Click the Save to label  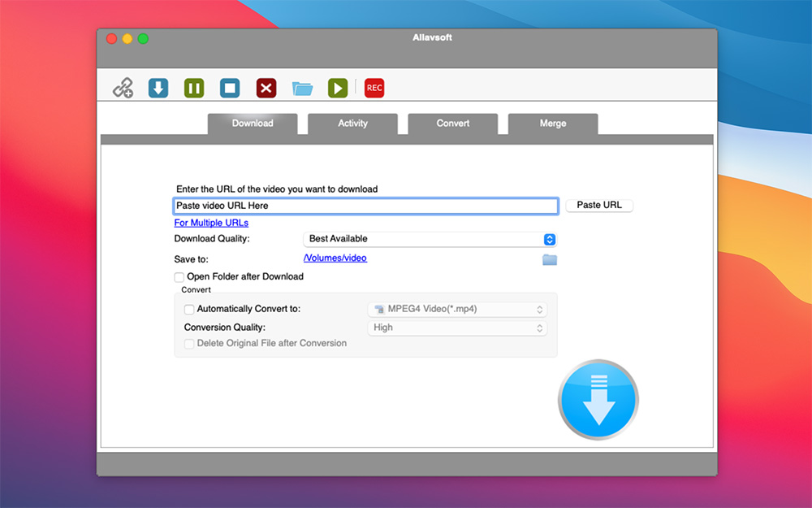click(x=191, y=259)
